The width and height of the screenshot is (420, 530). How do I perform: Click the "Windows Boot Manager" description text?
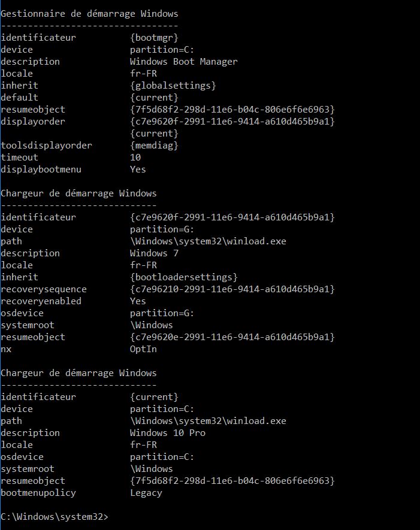pyautogui.click(x=183, y=62)
